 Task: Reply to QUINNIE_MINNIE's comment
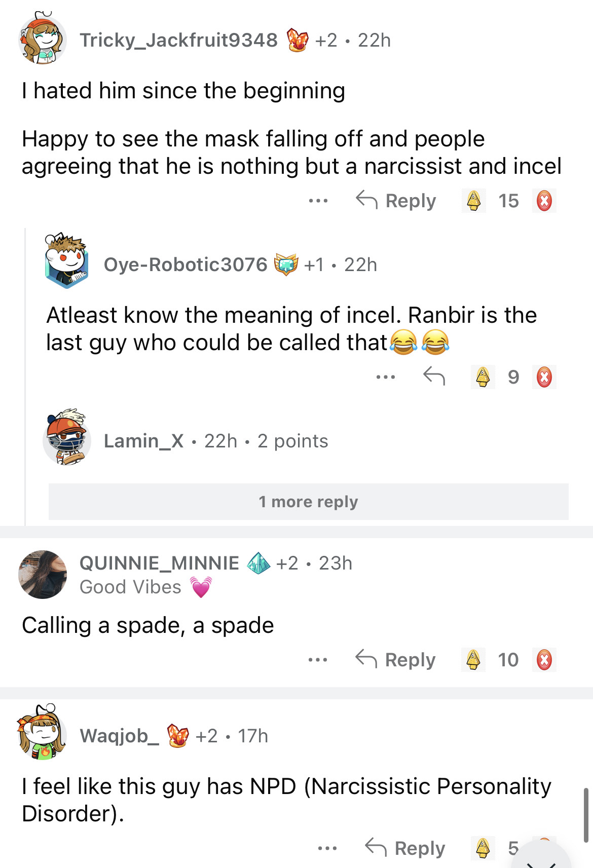[395, 660]
